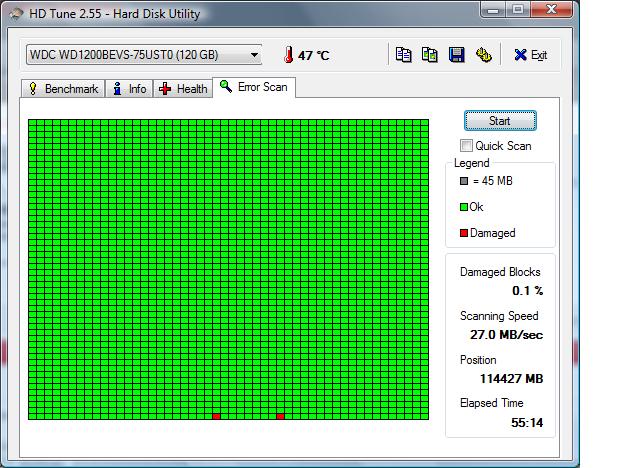Click the Legend group title
The width and height of the screenshot is (640, 468).
[471, 163]
